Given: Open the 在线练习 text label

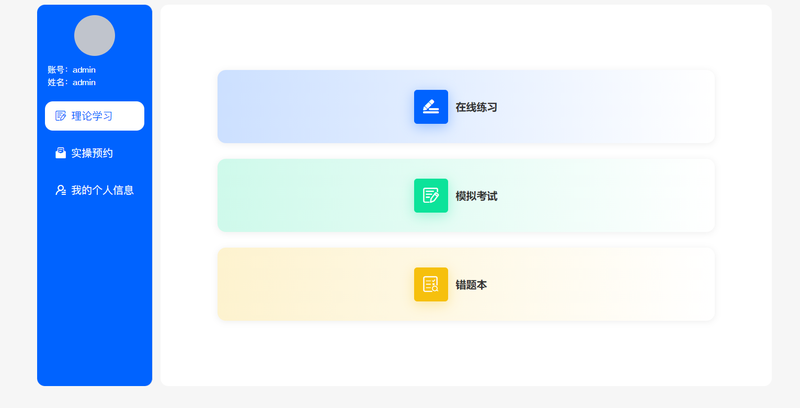Looking at the screenshot, I should click(476, 107).
